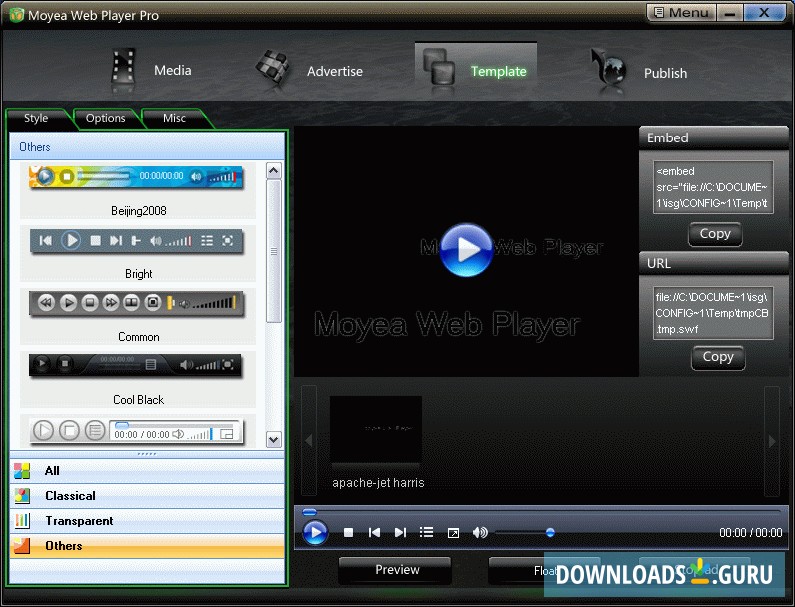Select the white skin below Cool Black
795x607 pixels.
137,431
